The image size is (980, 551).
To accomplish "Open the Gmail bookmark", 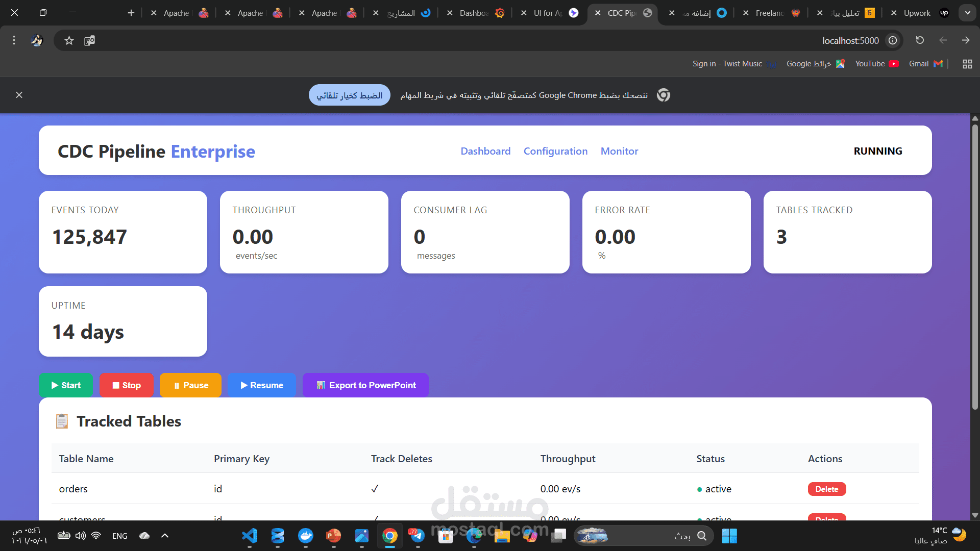I will pyautogui.click(x=925, y=64).
